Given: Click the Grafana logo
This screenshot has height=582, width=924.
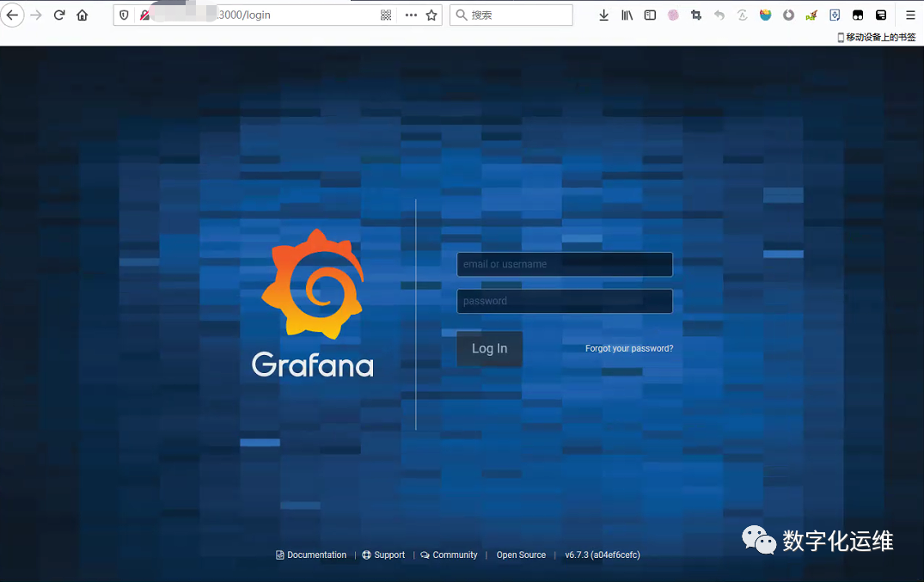Looking at the screenshot, I should [313, 303].
